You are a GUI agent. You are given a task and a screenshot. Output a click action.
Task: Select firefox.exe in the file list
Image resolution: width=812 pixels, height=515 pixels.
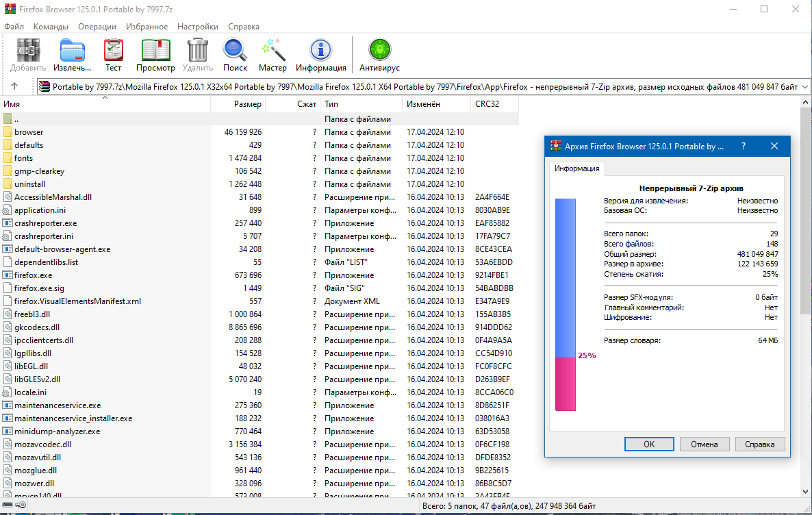tap(33, 275)
